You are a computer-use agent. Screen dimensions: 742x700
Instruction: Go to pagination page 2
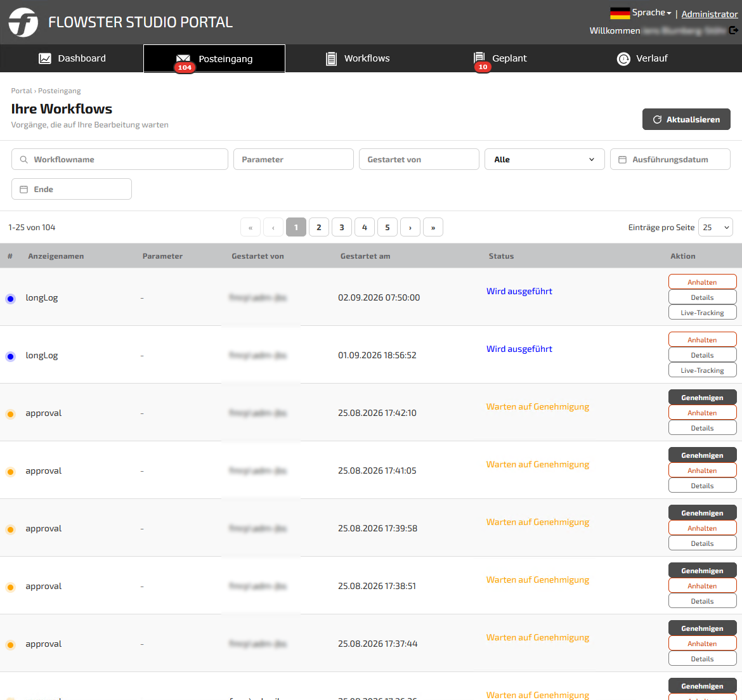[319, 227]
